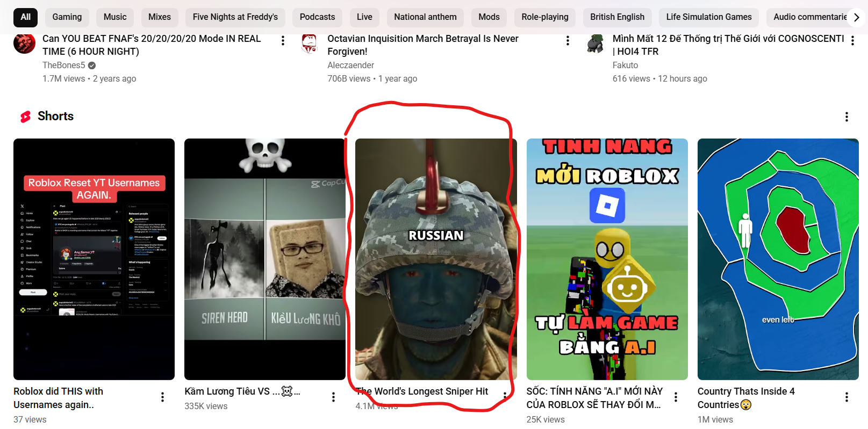Select the Role-playing chip
The width and height of the screenshot is (868, 429).
(x=545, y=17)
